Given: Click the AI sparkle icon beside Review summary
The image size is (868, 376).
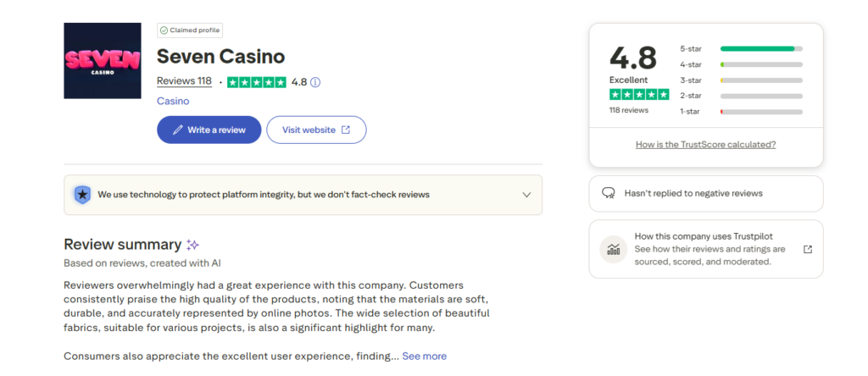Looking at the screenshot, I should (x=193, y=245).
